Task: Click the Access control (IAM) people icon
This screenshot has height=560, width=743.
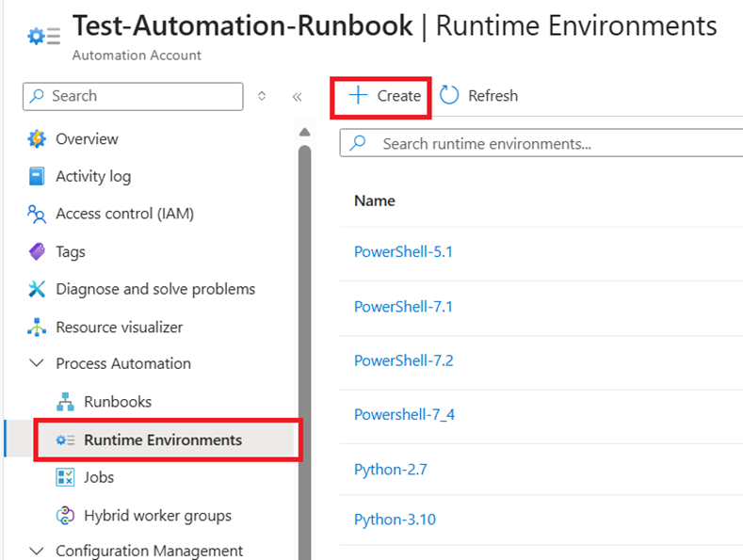Action: coord(37,215)
